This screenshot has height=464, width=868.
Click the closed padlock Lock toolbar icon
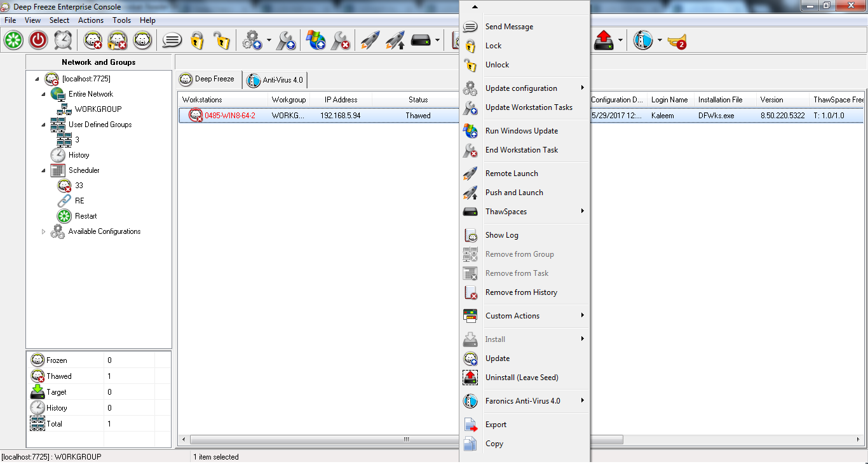(197, 41)
